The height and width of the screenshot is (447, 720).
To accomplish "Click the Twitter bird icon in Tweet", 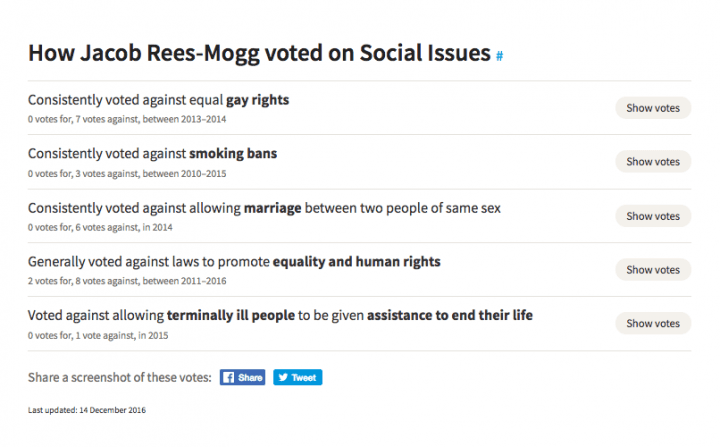I will pos(283,377).
